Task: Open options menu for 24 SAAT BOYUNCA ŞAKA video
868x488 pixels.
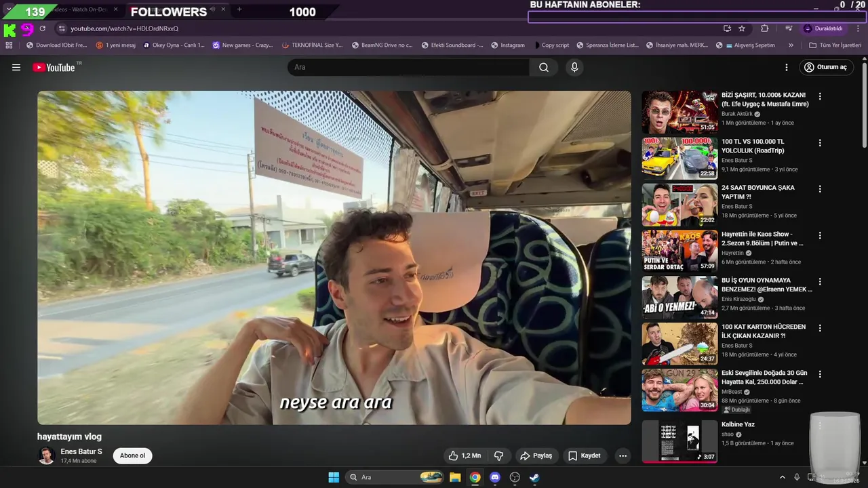Action: coord(820,189)
